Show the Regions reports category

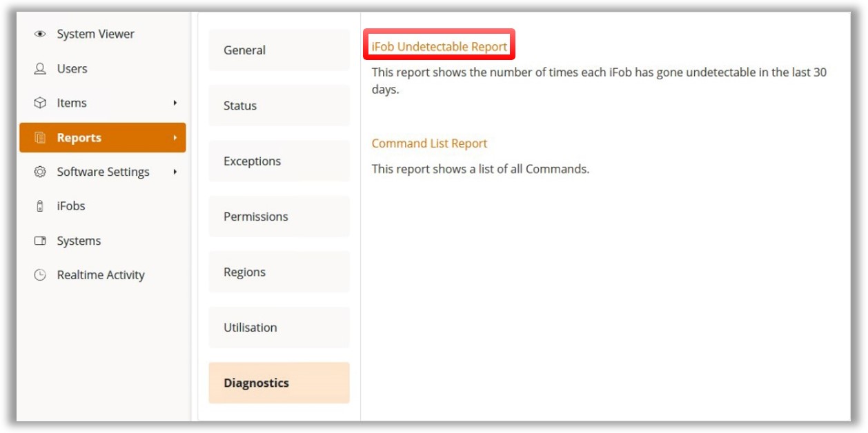point(279,272)
